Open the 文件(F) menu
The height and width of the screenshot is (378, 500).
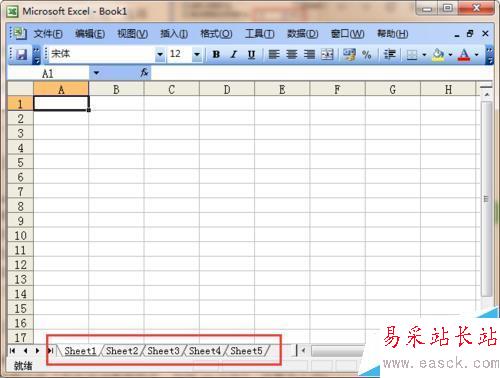click(48, 34)
